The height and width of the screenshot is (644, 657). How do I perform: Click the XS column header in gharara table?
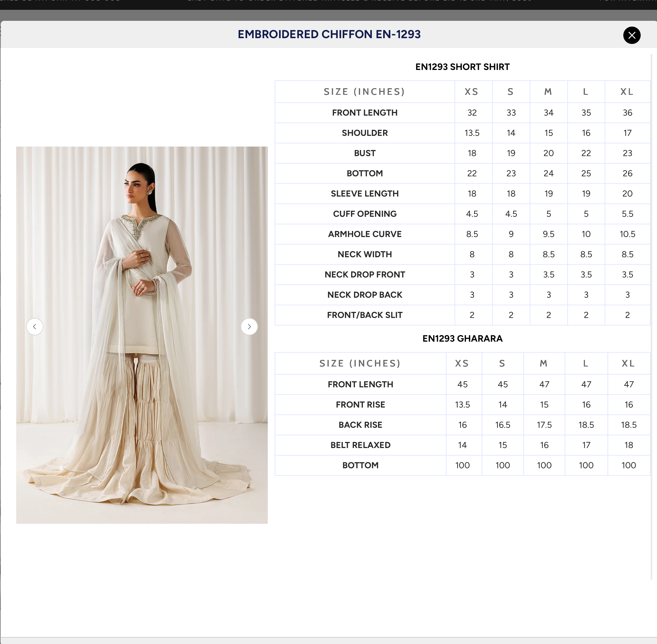coord(462,363)
